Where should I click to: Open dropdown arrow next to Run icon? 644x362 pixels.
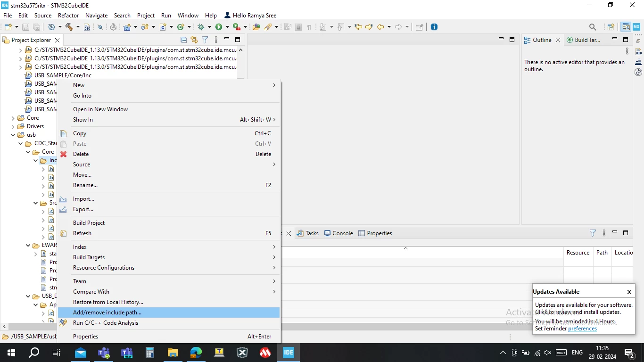click(x=227, y=27)
